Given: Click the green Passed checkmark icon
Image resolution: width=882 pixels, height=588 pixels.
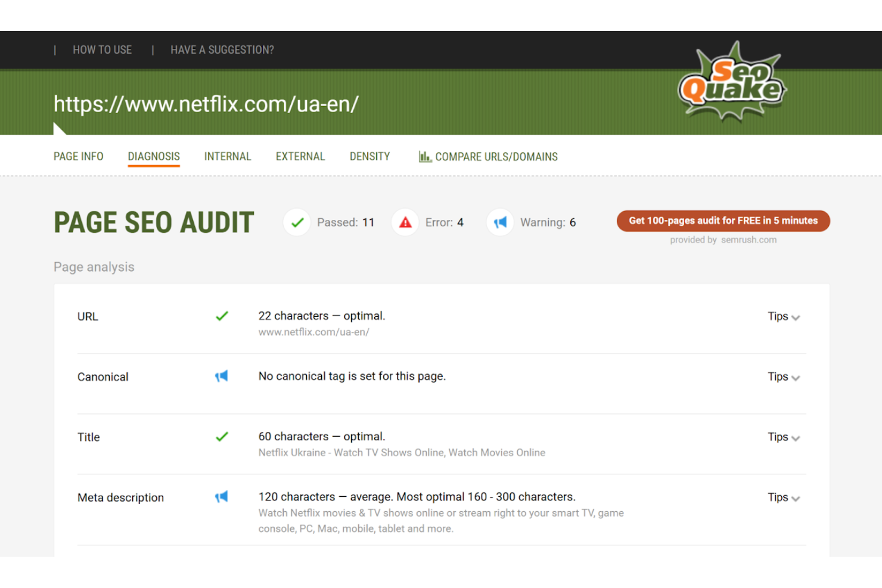Looking at the screenshot, I should tap(297, 223).
